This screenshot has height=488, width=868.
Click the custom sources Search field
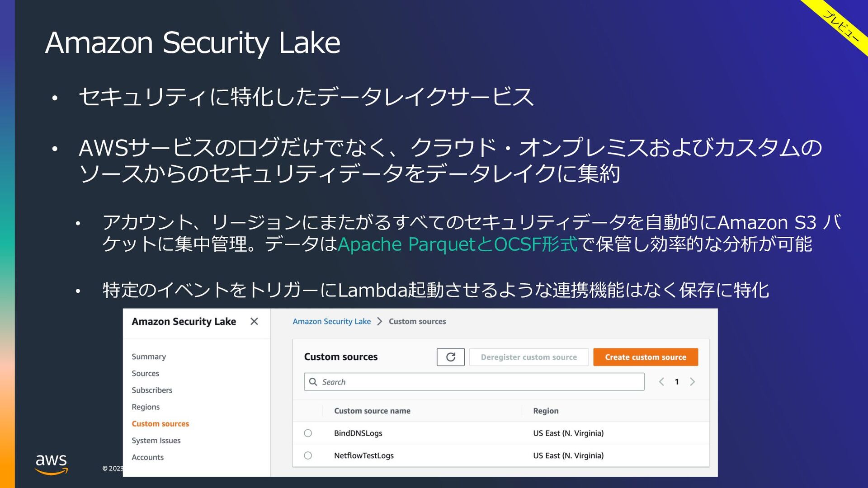coord(474,382)
